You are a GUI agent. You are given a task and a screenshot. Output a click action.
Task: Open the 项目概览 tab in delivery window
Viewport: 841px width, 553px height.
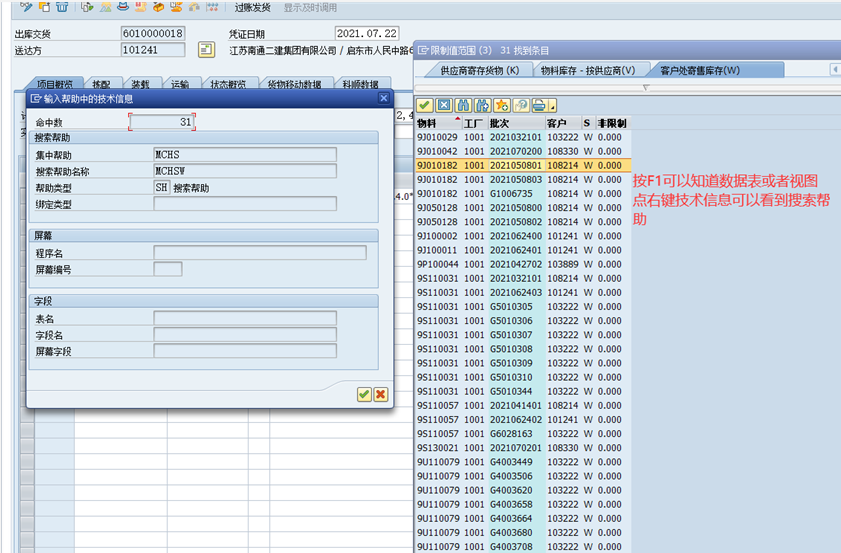55,84
